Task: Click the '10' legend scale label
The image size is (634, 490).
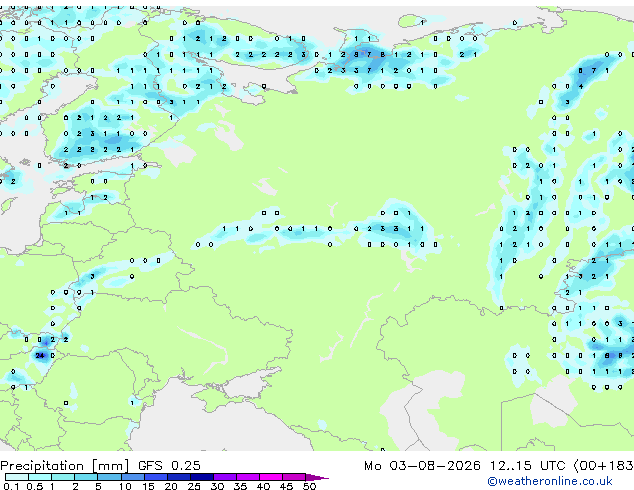Action: (125, 486)
